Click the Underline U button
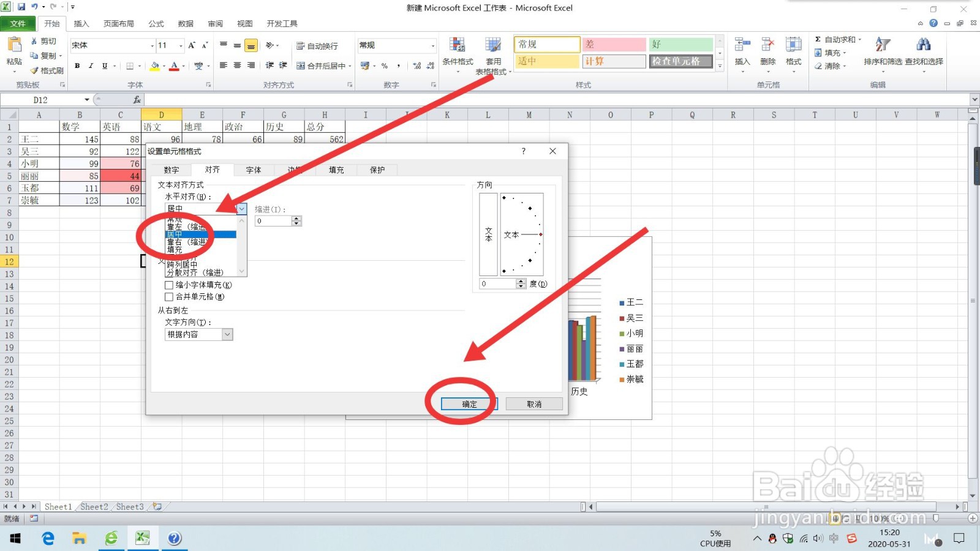The width and height of the screenshot is (980, 551). click(105, 66)
